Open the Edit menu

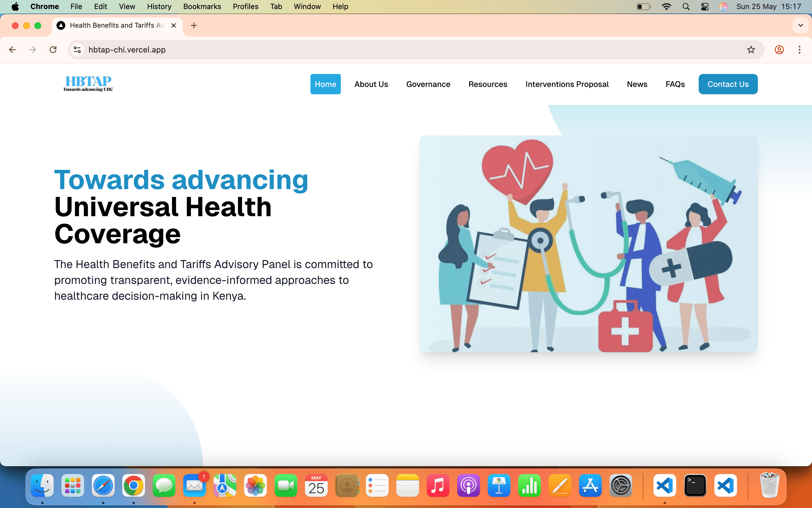100,6
